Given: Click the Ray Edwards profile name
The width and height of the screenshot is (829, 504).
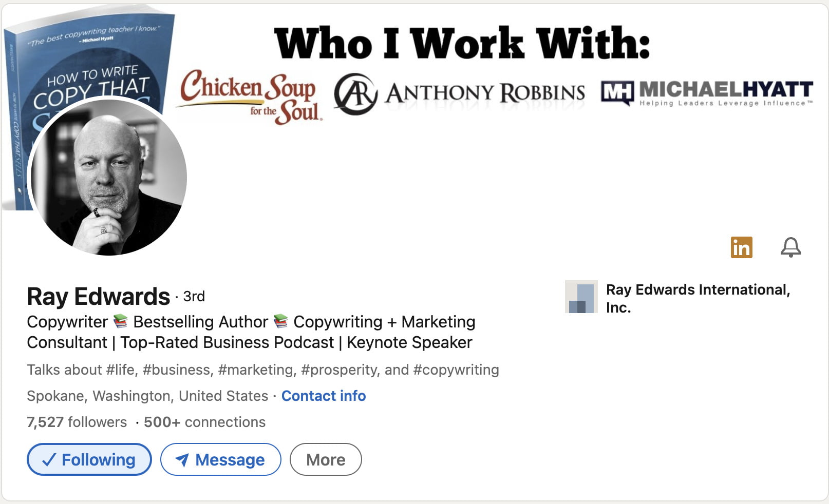Looking at the screenshot, I should (x=98, y=297).
